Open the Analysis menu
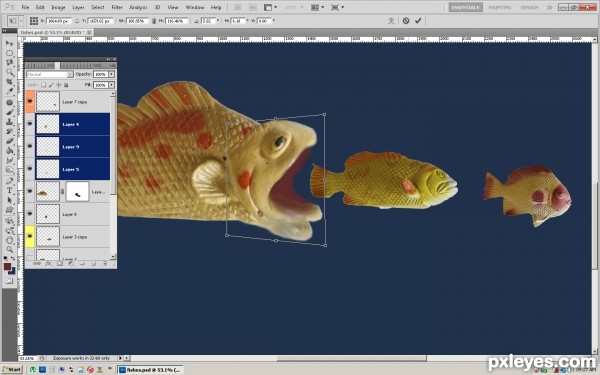Image resolution: width=600 pixels, height=375 pixels. click(138, 7)
